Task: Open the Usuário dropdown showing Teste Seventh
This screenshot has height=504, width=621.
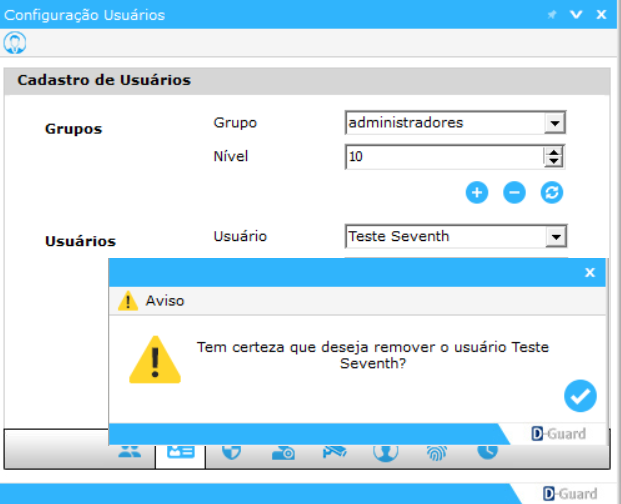Action: [x=555, y=237]
